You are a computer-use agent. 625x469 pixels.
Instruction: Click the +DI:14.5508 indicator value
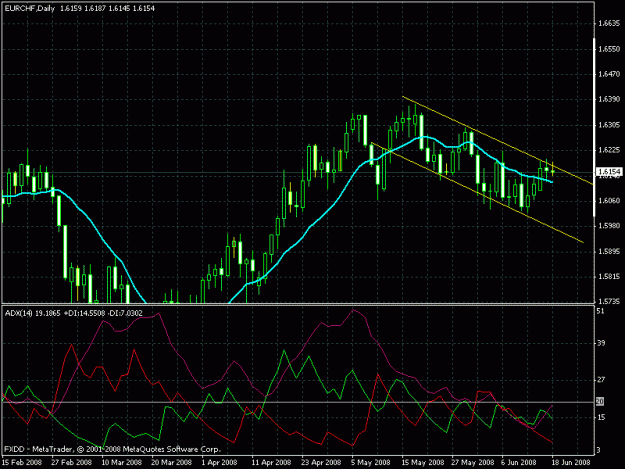coord(85,313)
